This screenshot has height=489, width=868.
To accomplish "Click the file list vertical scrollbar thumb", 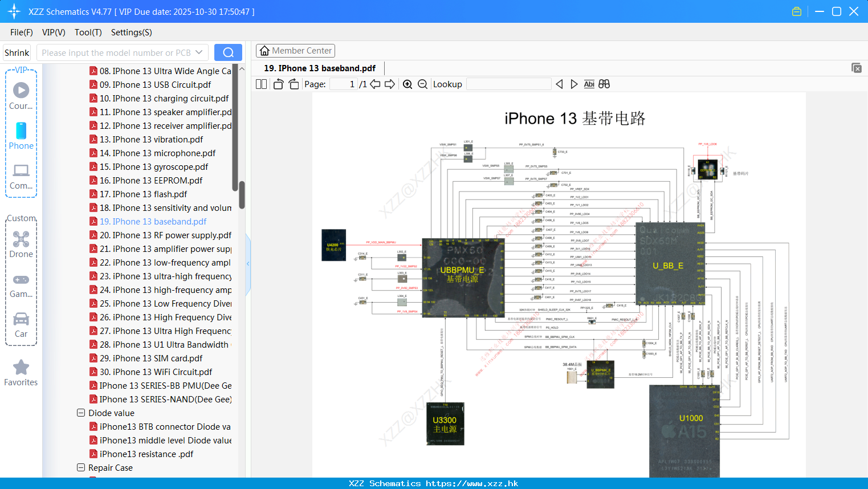I will (x=242, y=195).
